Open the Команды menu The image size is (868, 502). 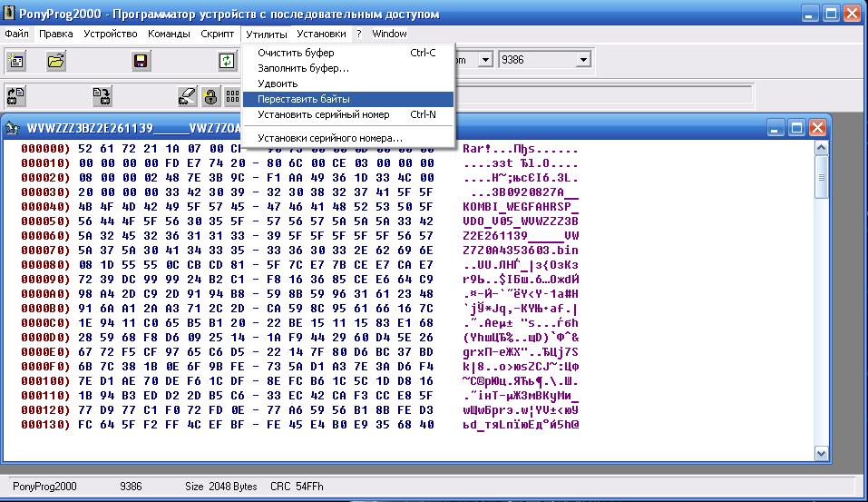point(169,34)
